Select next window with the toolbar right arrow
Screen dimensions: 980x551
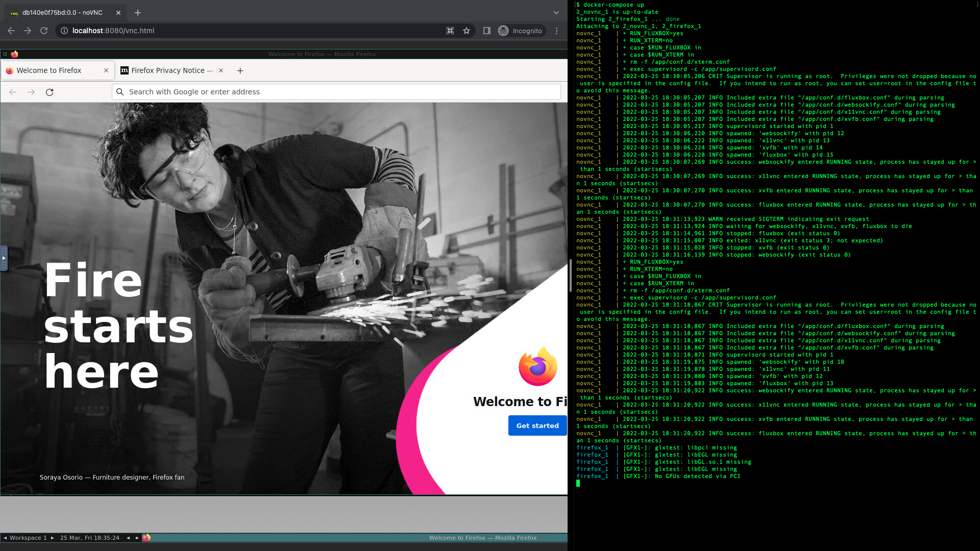137,538
